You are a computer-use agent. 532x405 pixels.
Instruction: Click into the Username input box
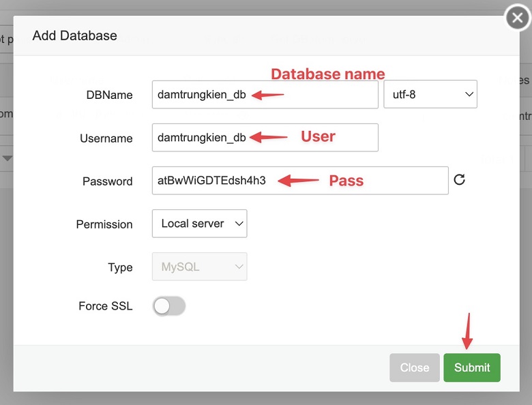click(x=265, y=138)
